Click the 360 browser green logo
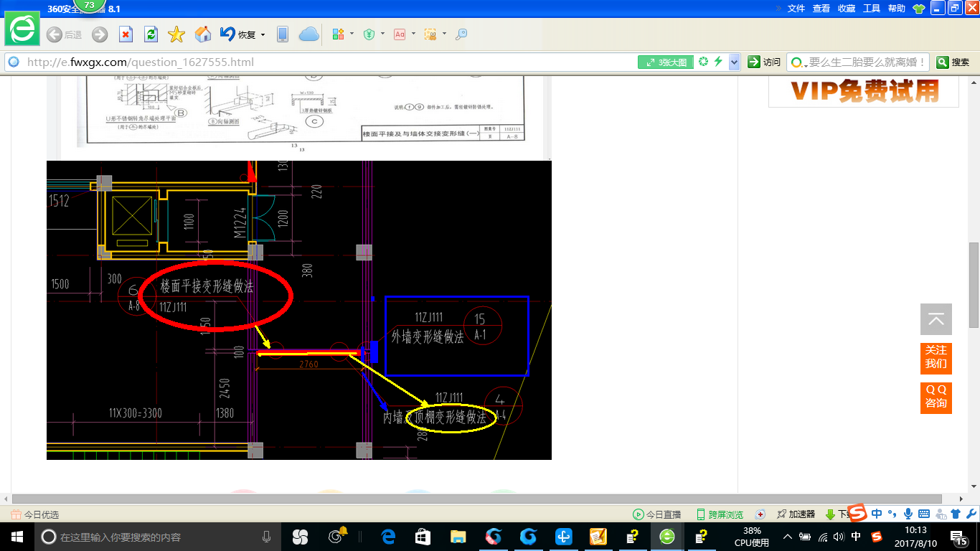This screenshot has width=980, height=551. pos(22,29)
